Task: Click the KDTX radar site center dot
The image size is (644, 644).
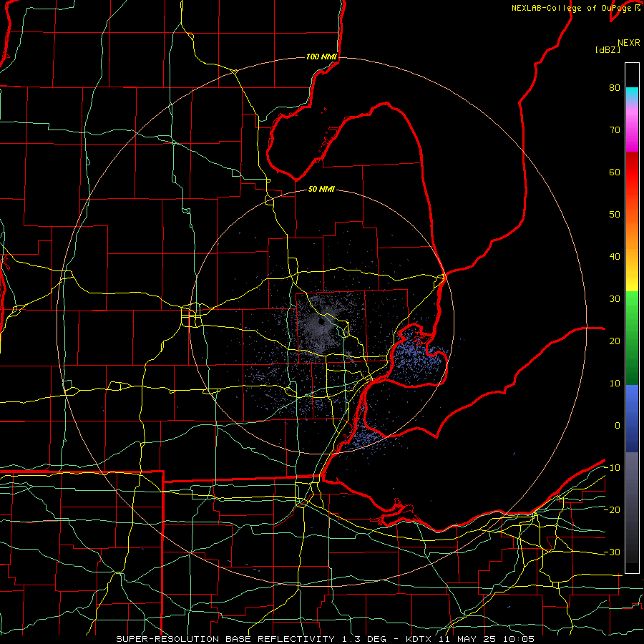Action: 321,321
